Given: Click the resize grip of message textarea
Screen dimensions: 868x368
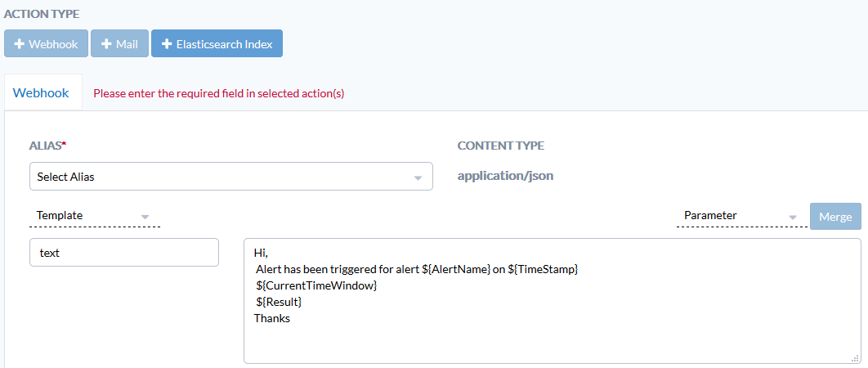Looking at the screenshot, I should 855,358.
